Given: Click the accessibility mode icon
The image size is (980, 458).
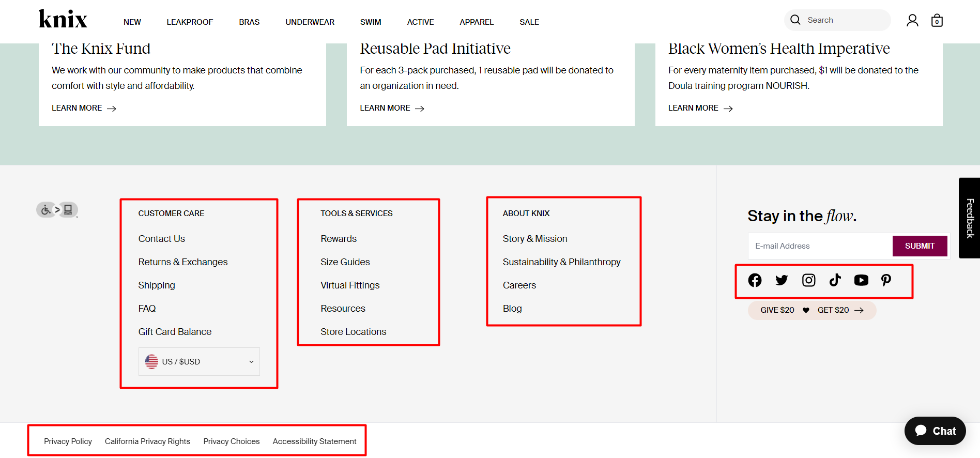Looking at the screenshot, I should click(57, 210).
